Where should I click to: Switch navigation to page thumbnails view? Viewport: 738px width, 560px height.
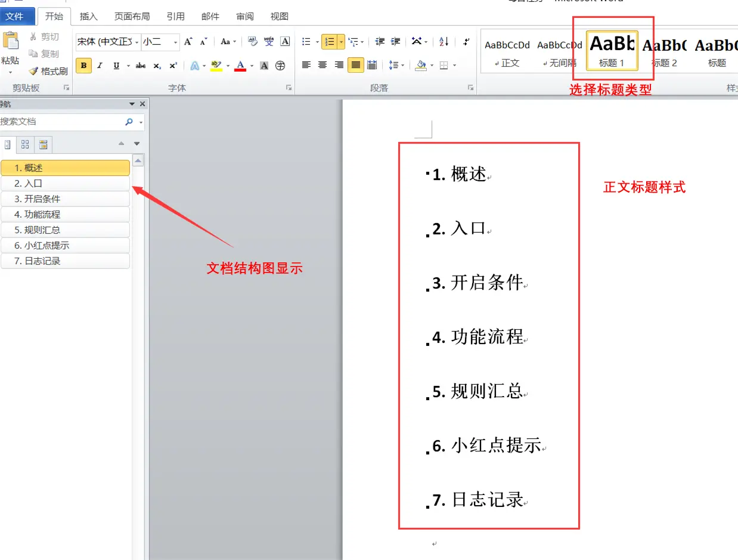point(25,144)
